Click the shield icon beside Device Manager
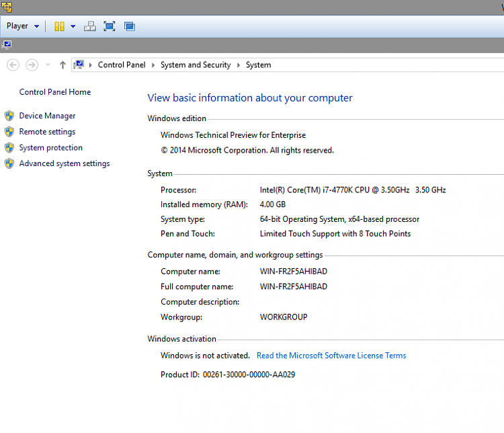 pyautogui.click(x=9, y=116)
